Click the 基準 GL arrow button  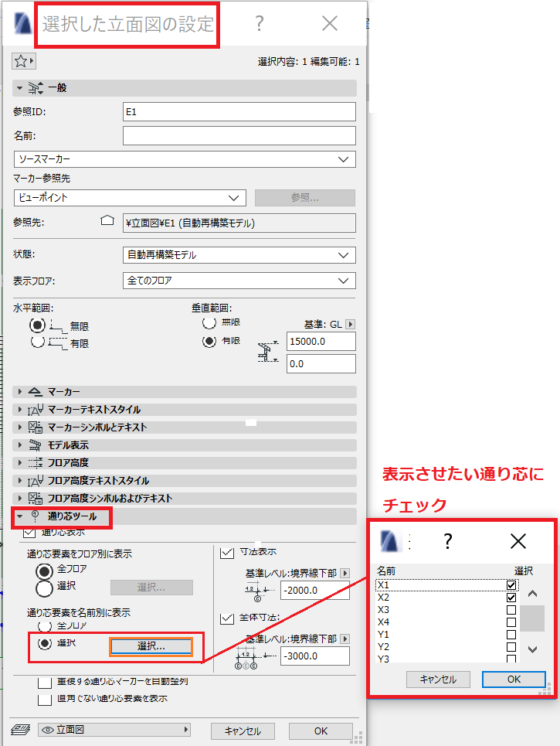[351, 325]
